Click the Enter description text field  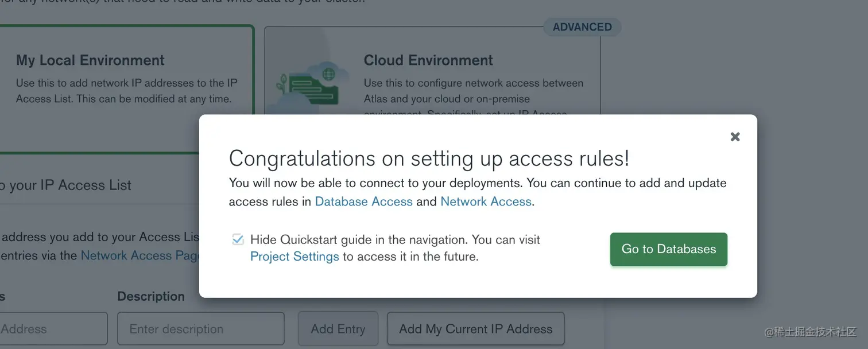(200, 329)
